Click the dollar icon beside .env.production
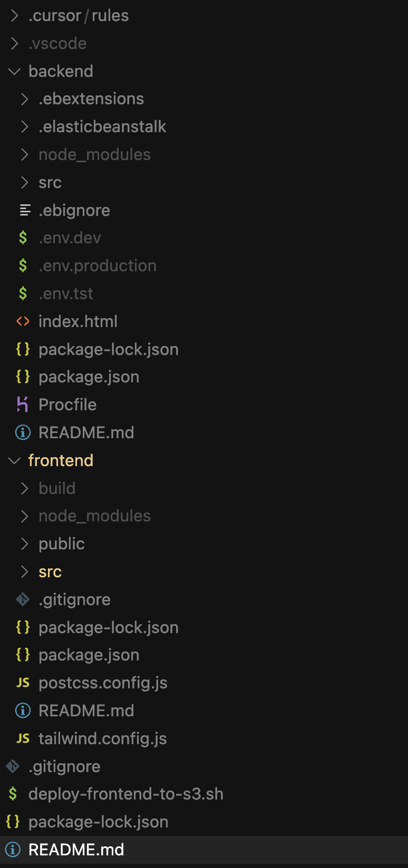Viewport: 408px width, 868px height. tap(23, 265)
